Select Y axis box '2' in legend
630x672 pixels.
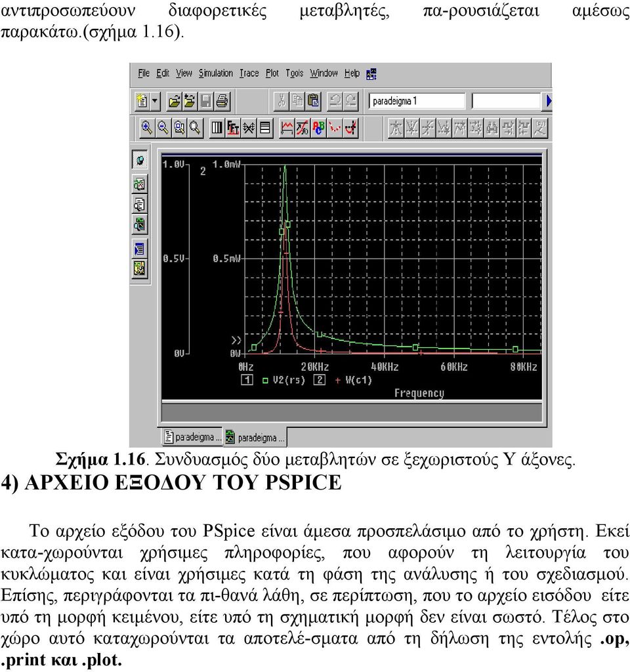[x=320, y=380]
